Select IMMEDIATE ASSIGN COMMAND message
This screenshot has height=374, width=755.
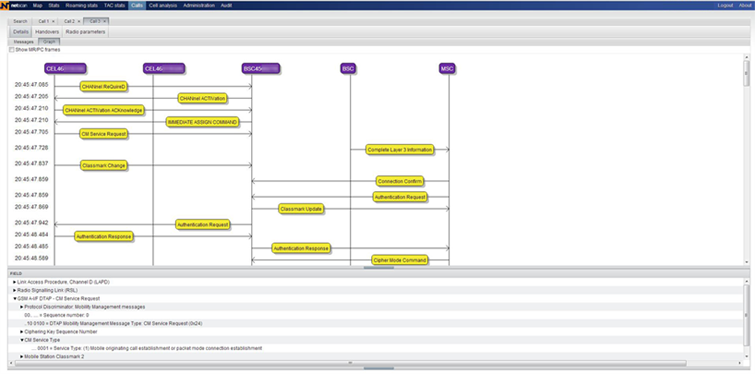202,122
